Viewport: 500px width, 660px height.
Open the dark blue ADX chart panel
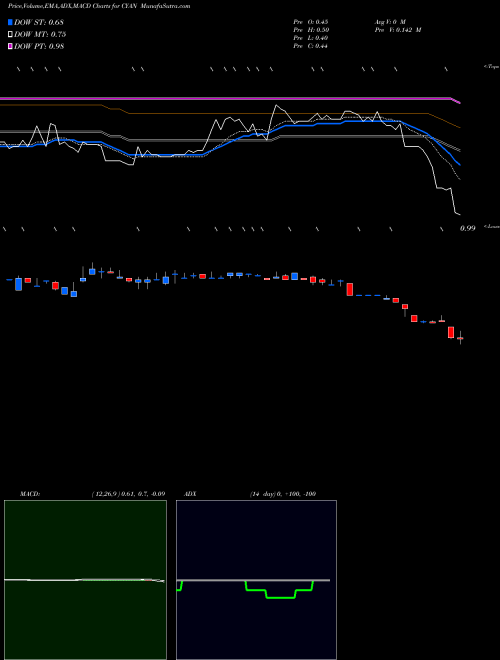[256, 580]
